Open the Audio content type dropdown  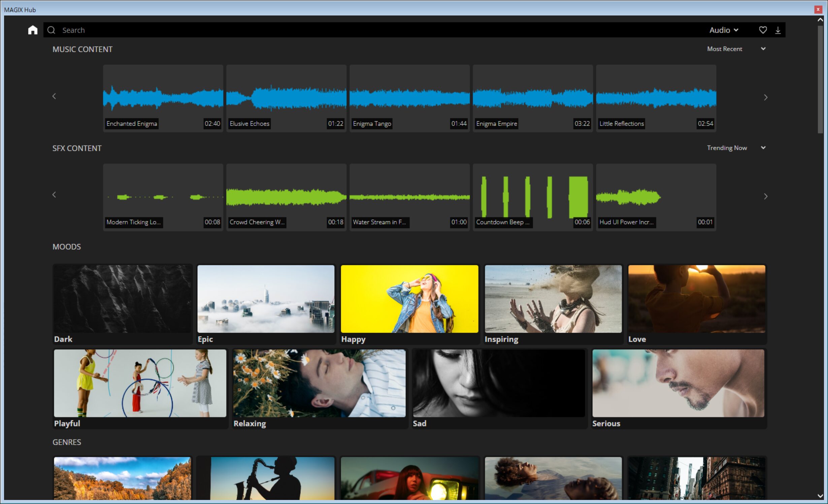click(x=724, y=30)
